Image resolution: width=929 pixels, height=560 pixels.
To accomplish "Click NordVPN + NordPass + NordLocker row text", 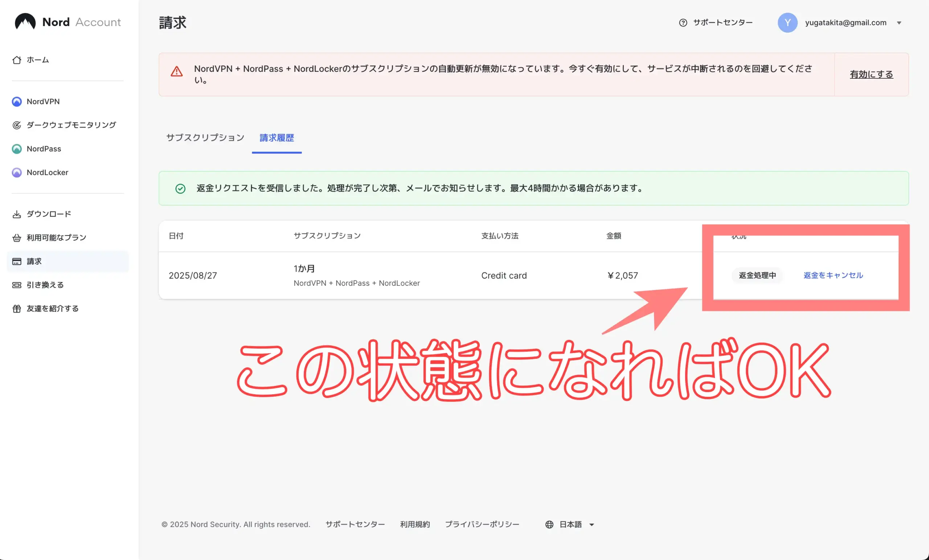I will tap(356, 283).
